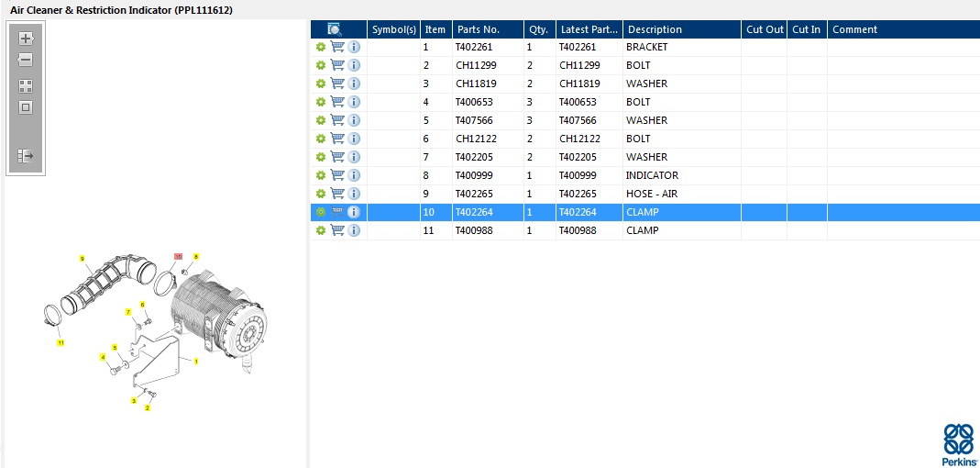Open the gear icon for BRACKET row
This screenshot has height=468, width=980.
(x=321, y=47)
